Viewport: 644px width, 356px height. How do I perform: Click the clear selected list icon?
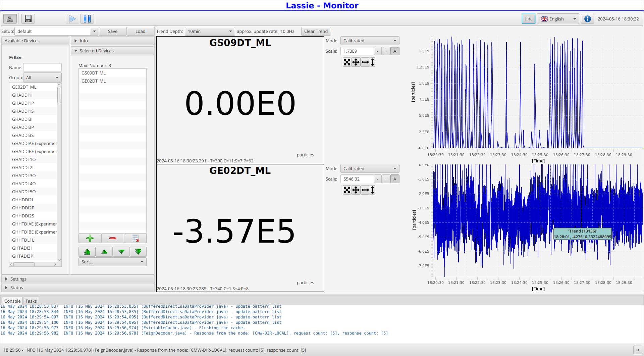(x=135, y=238)
